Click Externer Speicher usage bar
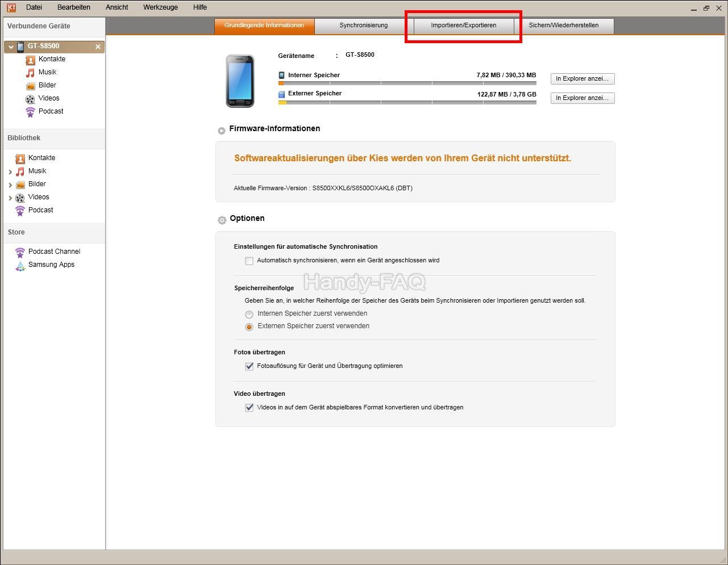728x565 pixels. [407, 103]
